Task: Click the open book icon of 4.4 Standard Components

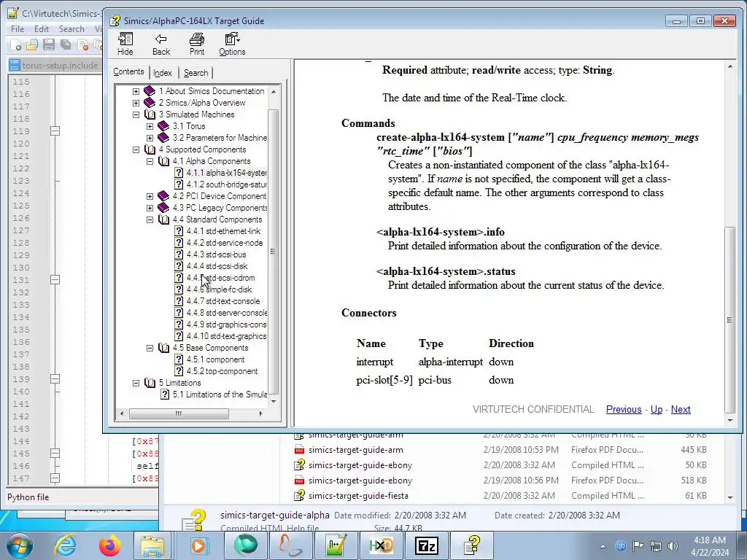Action: click(163, 219)
